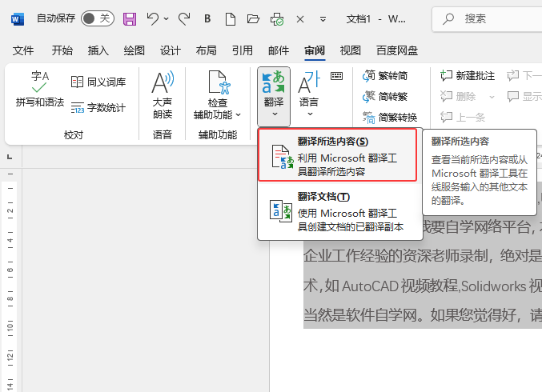Show 字数统计 word count
The height and width of the screenshot is (392, 542).
click(98, 108)
